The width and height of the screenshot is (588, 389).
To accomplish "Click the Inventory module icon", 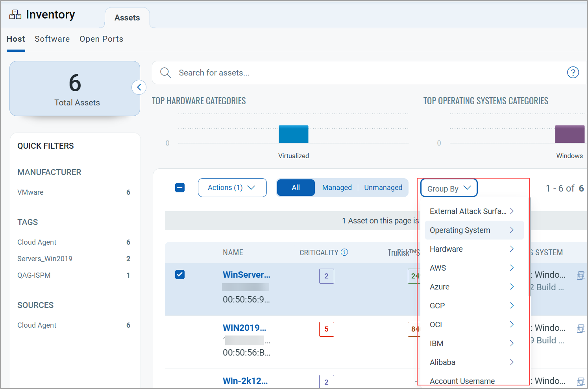I will tap(15, 15).
